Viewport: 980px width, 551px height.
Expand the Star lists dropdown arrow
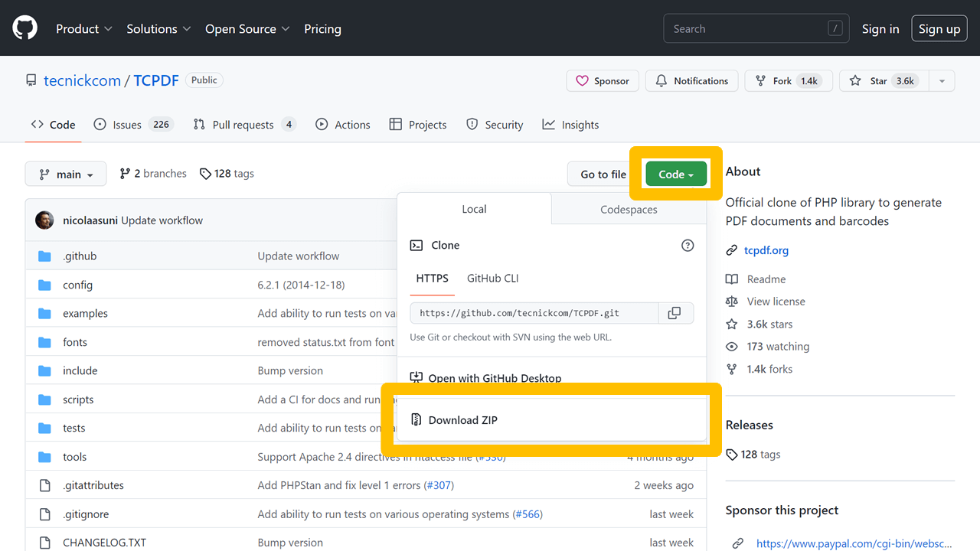point(942,81)
